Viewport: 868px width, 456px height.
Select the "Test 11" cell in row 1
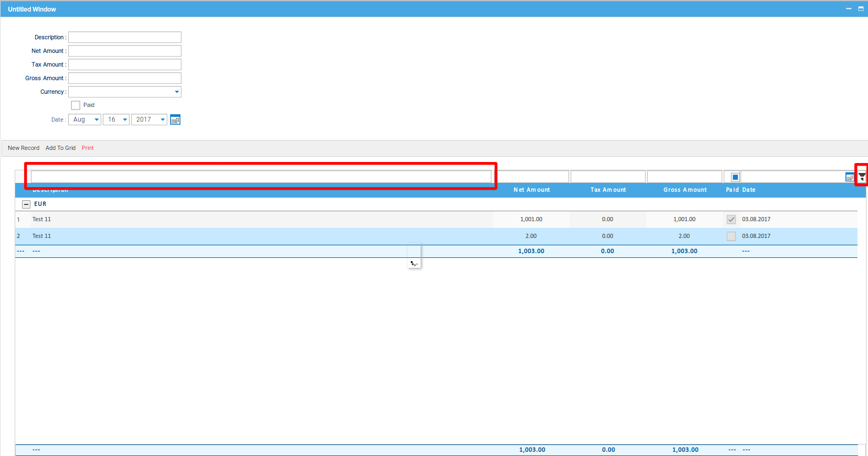click(x=41, y=220)
